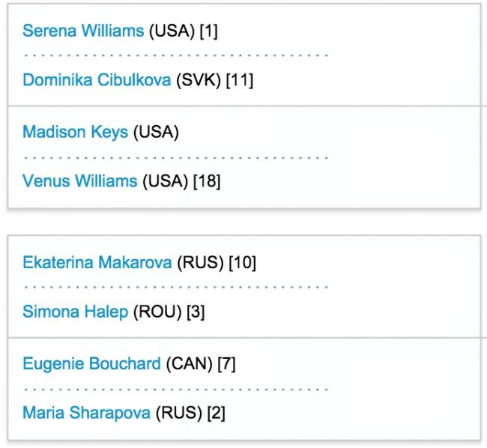The height and width of the screenshot is (448, 487).
Task: Click the (SVK) country label
Action: [x=199, y=80]
